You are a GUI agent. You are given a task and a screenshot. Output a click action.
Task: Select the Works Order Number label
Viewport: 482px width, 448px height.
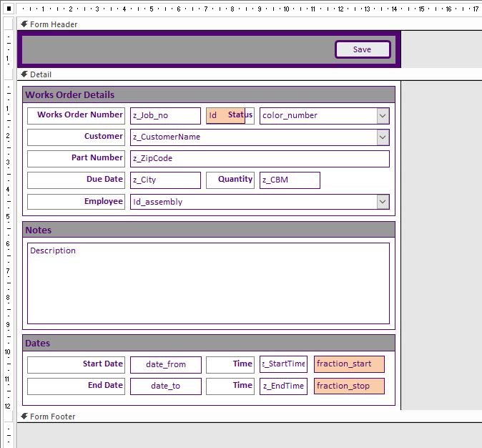[x=77, y=116]
